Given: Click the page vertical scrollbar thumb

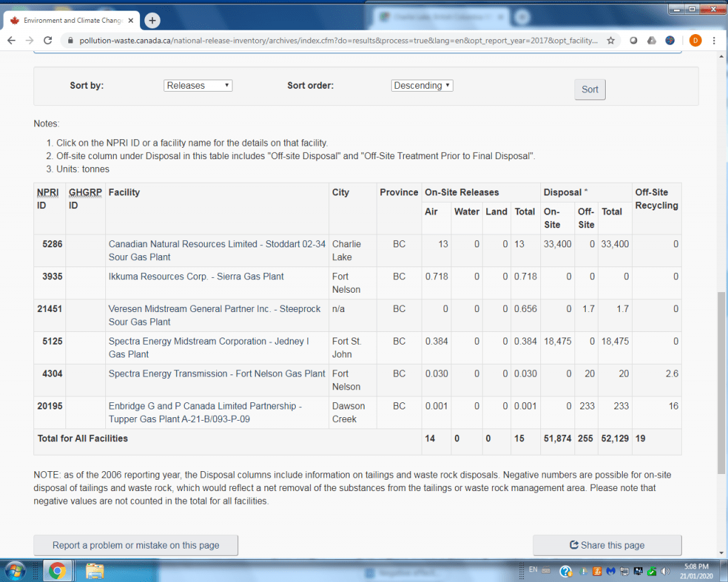Looking at the screenshot, I should coord(722,377).
